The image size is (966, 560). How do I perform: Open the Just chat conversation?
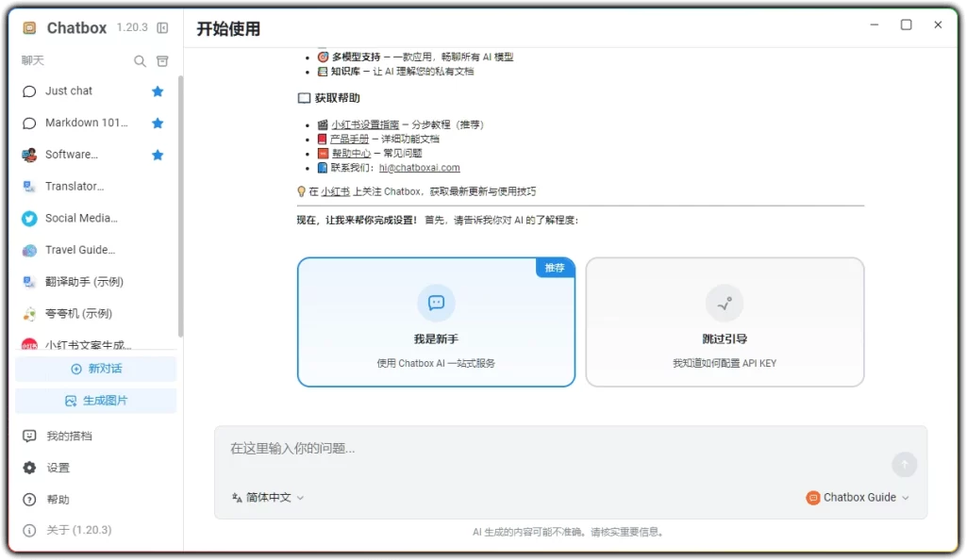[93, 91]
